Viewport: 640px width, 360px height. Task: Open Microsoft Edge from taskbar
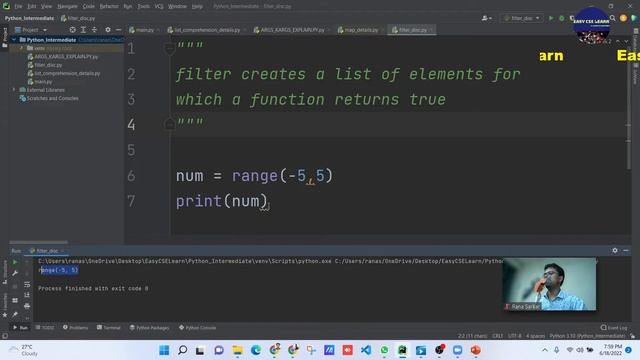pos(256,350)
